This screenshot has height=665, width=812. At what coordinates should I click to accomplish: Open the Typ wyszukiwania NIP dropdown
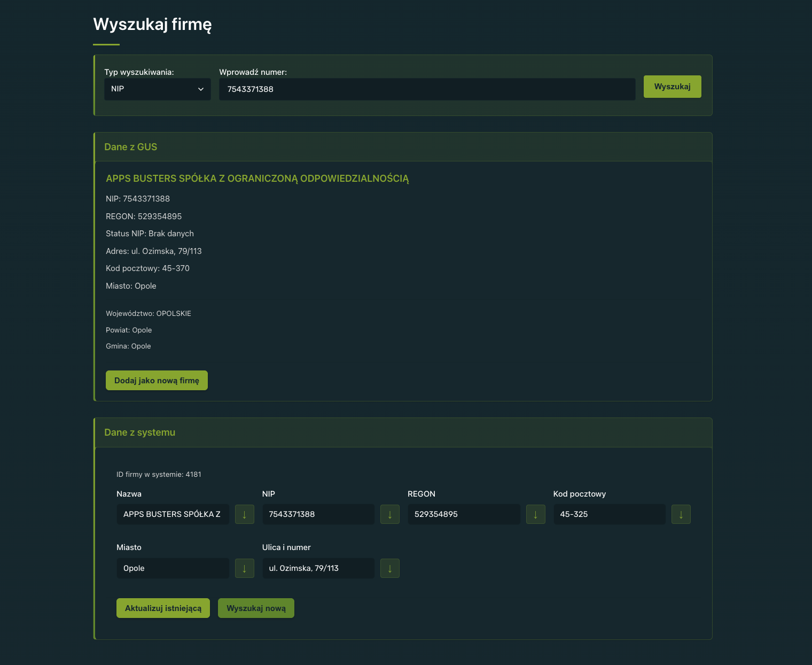coord(157,89)
